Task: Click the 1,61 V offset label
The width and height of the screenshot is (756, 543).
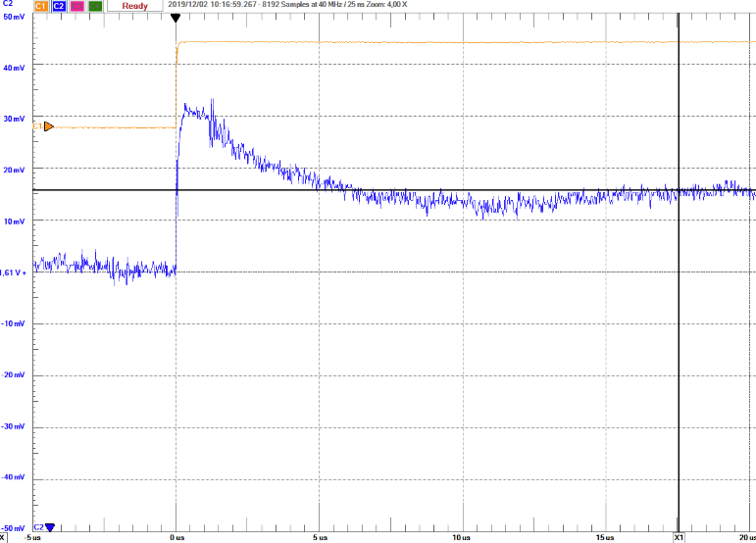Action: (x=13, y=272)
